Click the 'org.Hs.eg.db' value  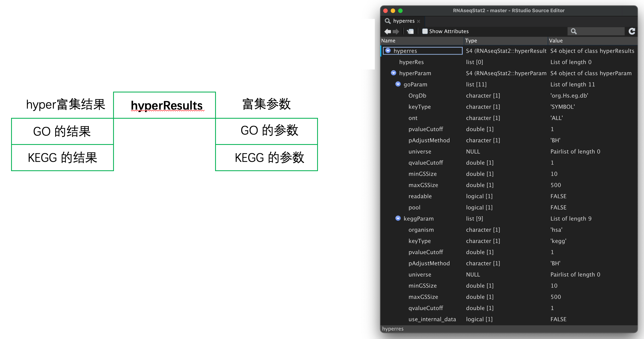569,95
